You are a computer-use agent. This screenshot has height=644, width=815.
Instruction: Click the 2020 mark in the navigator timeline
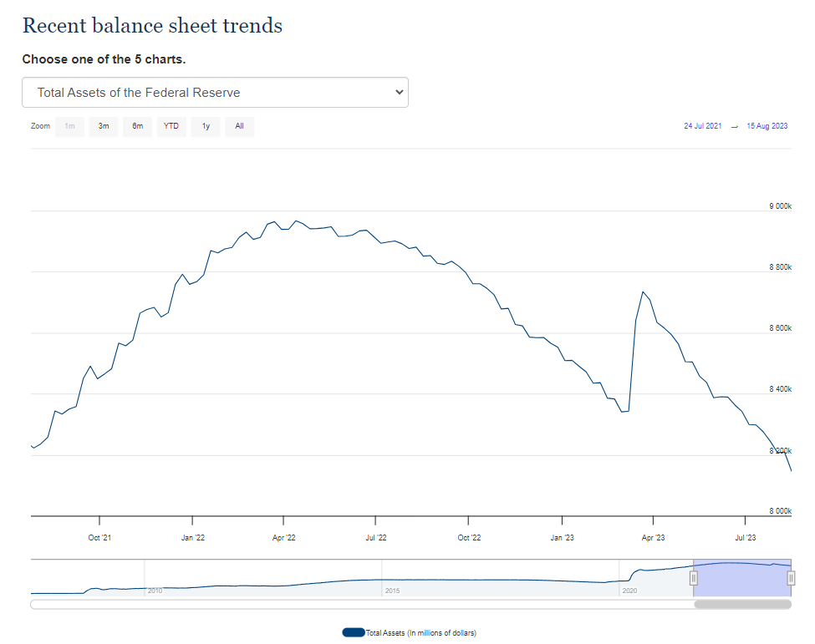click(629, 591)
